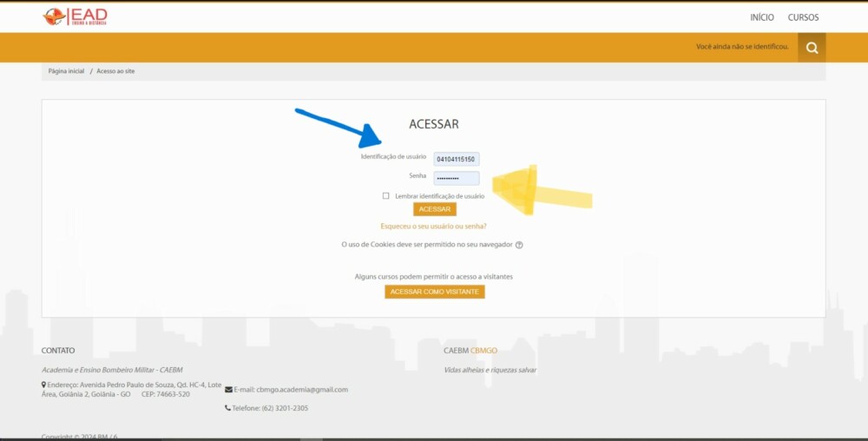Click the Você ainda não se identificou text
Viewport: 868px width, 441px height.
click(x=742, y=47)
